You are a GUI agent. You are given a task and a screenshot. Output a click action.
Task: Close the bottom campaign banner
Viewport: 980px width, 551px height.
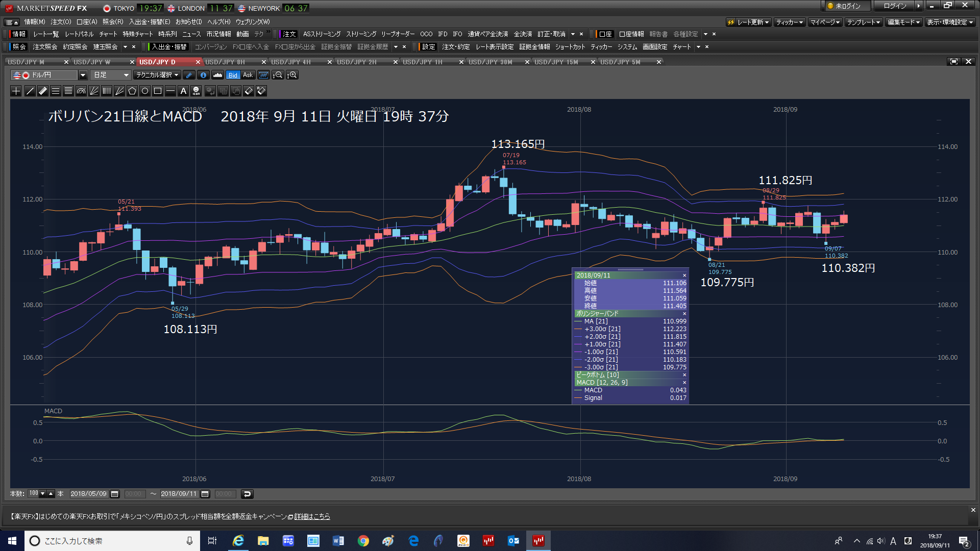tap(973, 510)
